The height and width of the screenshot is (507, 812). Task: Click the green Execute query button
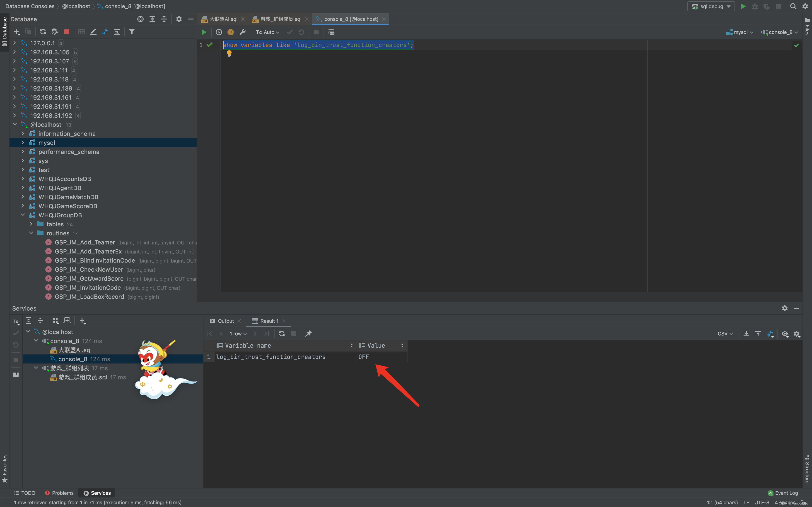coord(204,32)
